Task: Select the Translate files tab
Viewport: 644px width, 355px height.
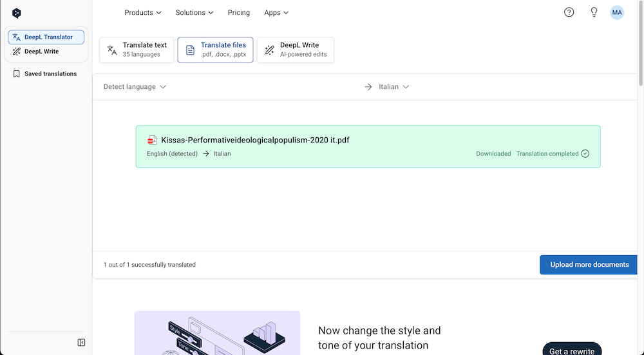Action: click(x=215, y=50)
